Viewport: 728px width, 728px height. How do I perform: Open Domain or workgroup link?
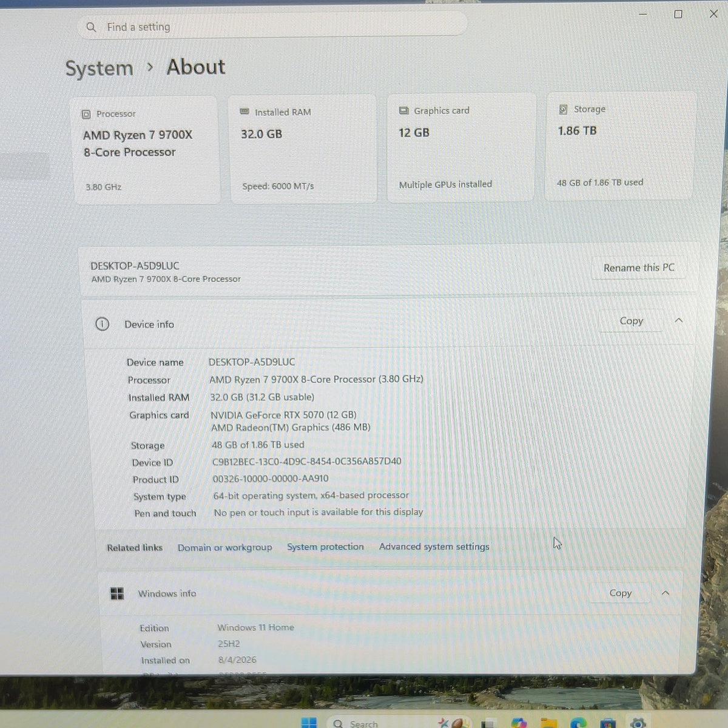coord(224,547)
